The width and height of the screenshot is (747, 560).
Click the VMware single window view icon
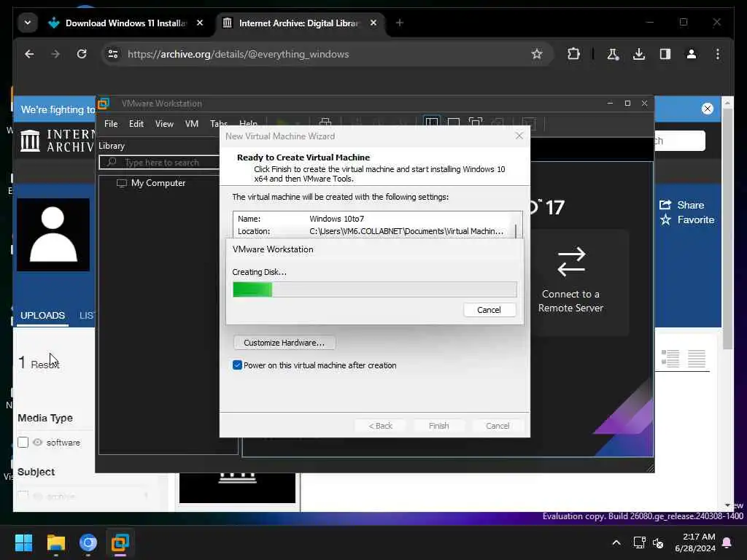(454, 123)
